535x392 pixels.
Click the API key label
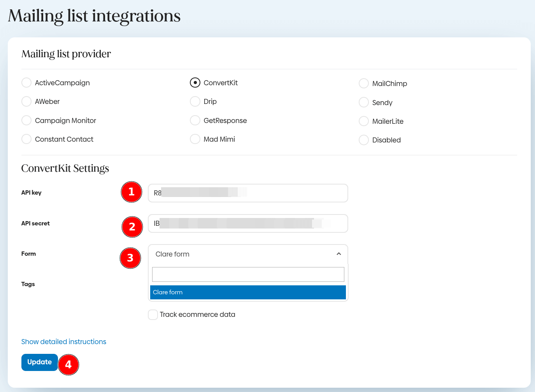[32, 193]
